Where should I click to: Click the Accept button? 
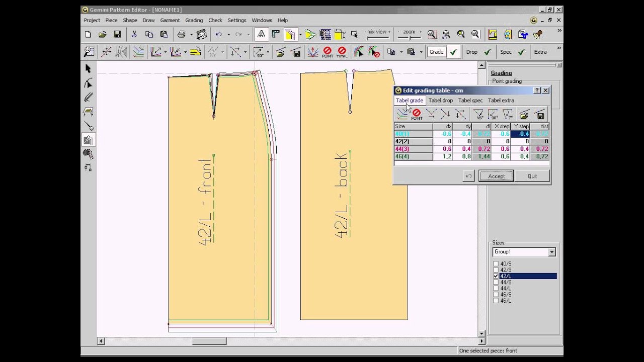pyautogui.click(x=496, y=176)
